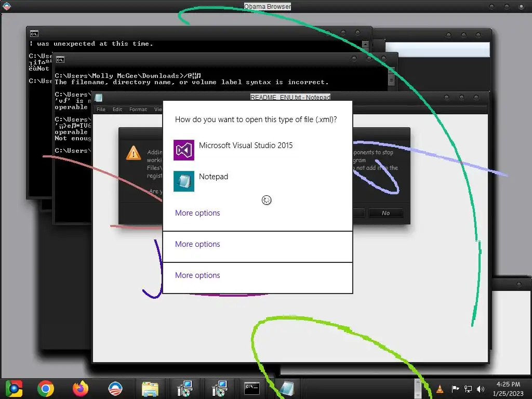
Task: Switch to Command Prompt on the taskbar
Action: pos(252,388)
